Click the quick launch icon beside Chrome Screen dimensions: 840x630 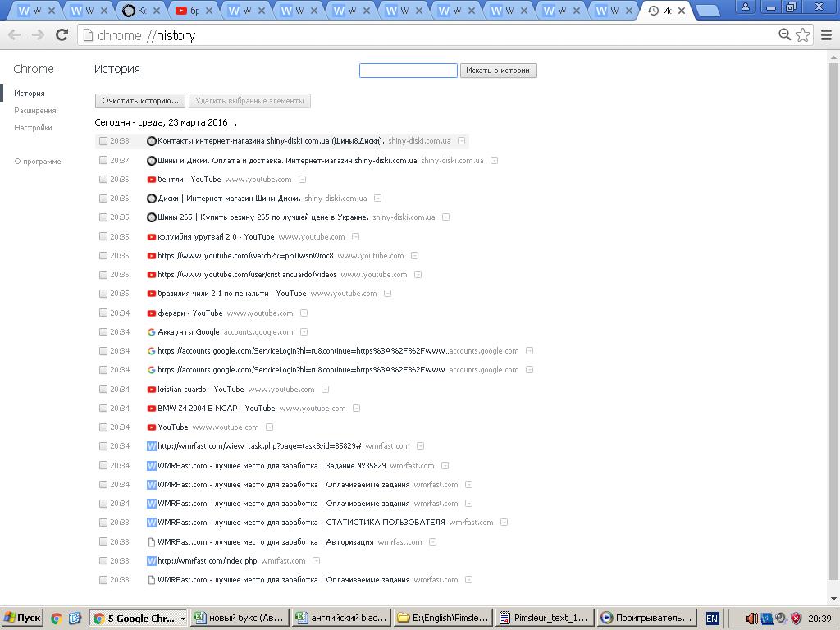point(75,619)
